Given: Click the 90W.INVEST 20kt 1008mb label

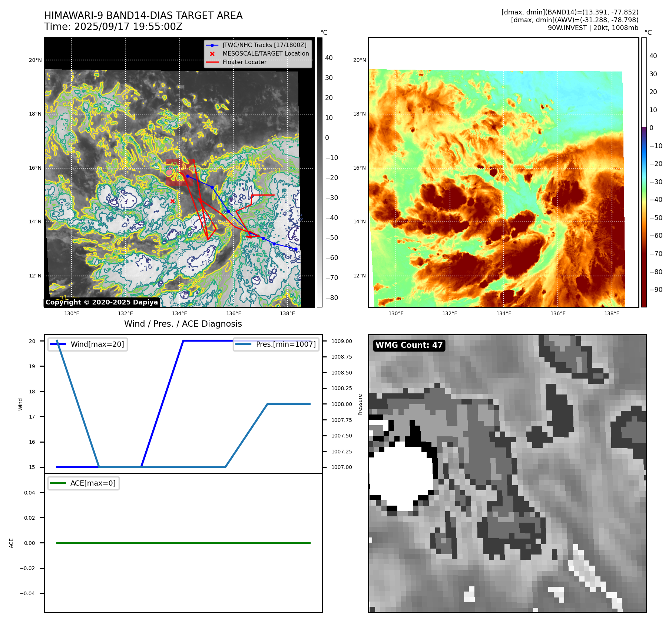Looking at the screenshot, I should (x=593, y=28).
